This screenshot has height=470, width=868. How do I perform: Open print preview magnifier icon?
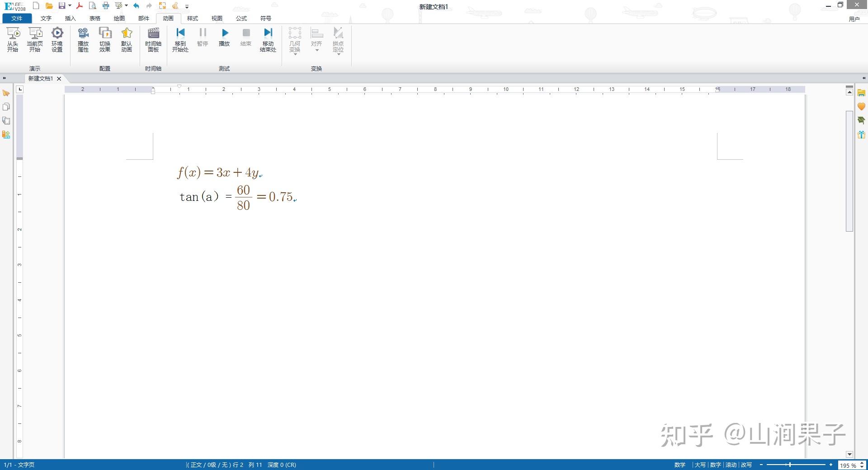pyautogui.click(x=92, y=6)
